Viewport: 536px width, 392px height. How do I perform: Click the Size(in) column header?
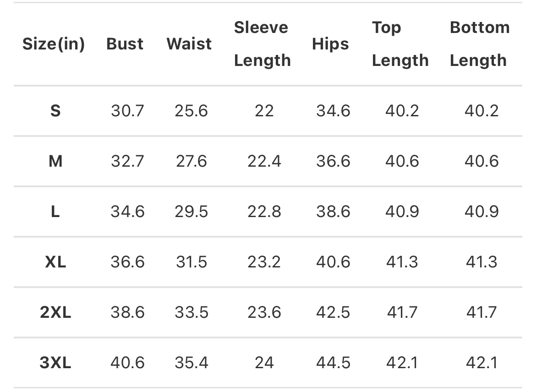54,44
